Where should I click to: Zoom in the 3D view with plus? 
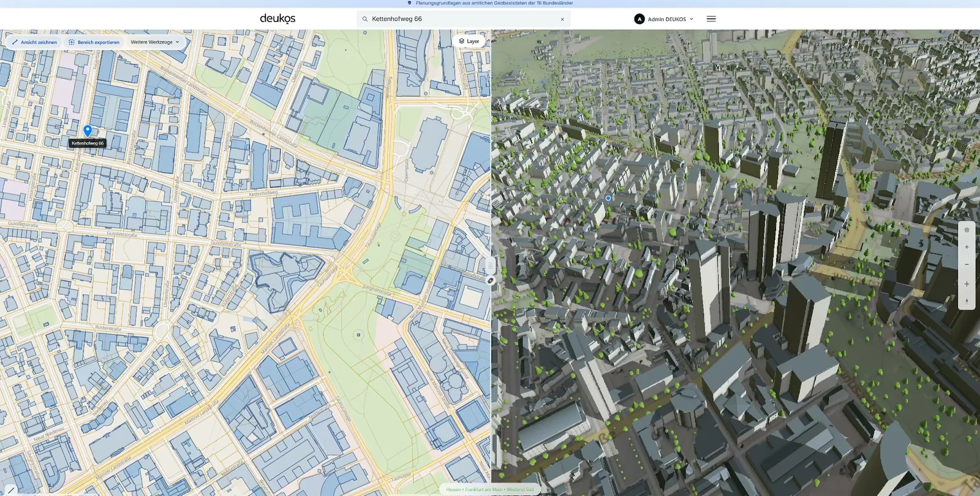click(967, 247)
